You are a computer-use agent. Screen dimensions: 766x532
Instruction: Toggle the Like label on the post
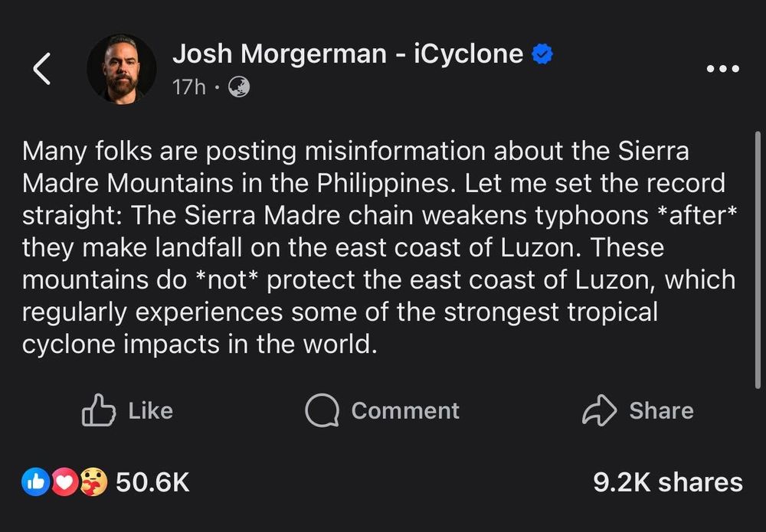point(150,410)
